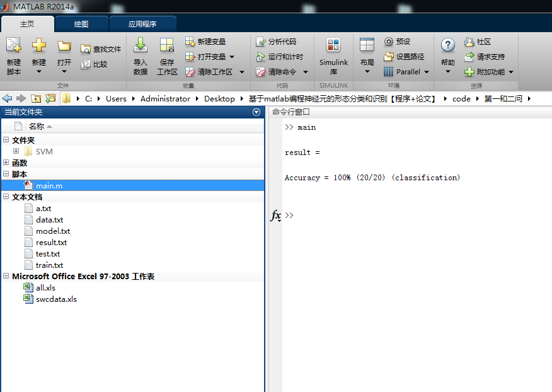The height and width of the screenshot is (392, 552).
Task: Select model.txt file
Action: tap(53, 231)
